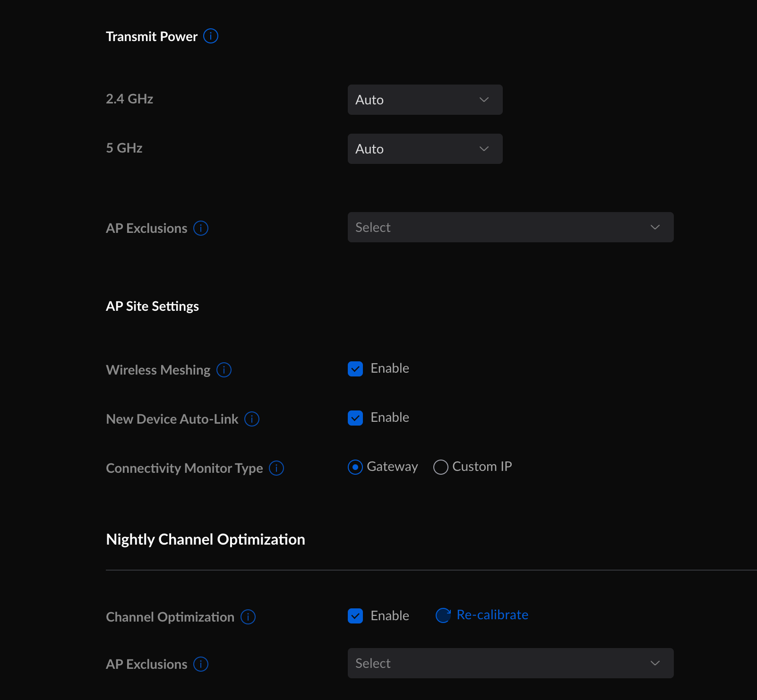Choose the Gateway radio option

coord(355,467)
